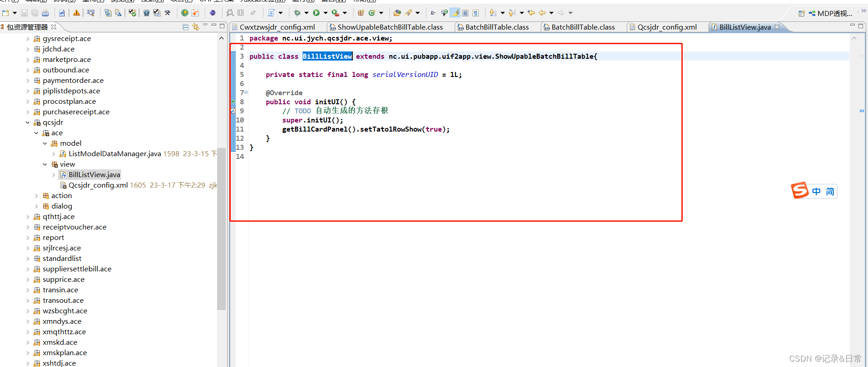The image size is (868, 367).
Task: Open the New file dropdown arrow
Action: tap(15, 13)
